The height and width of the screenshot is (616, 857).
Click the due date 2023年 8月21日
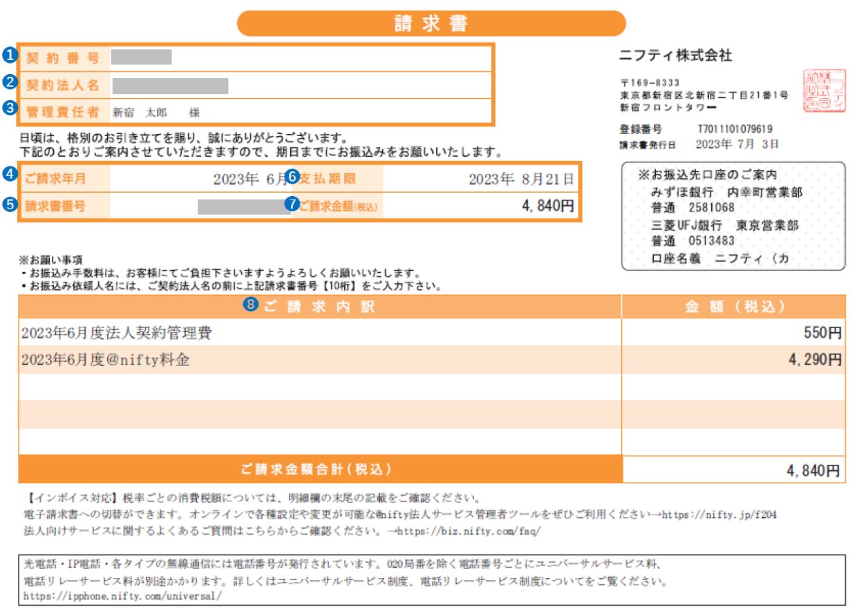(521, 180)
